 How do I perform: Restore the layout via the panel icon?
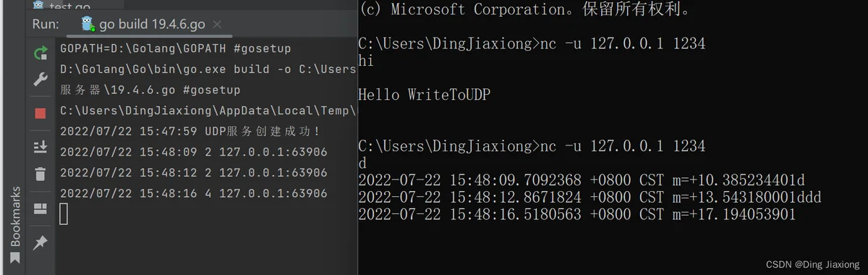tap(40, 209)
